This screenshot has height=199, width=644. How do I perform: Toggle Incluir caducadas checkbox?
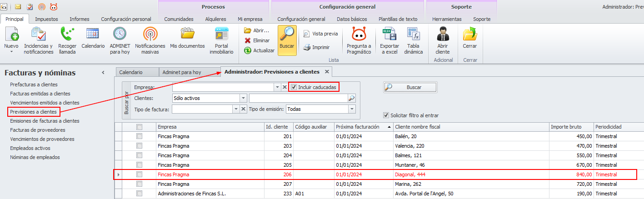294,87
